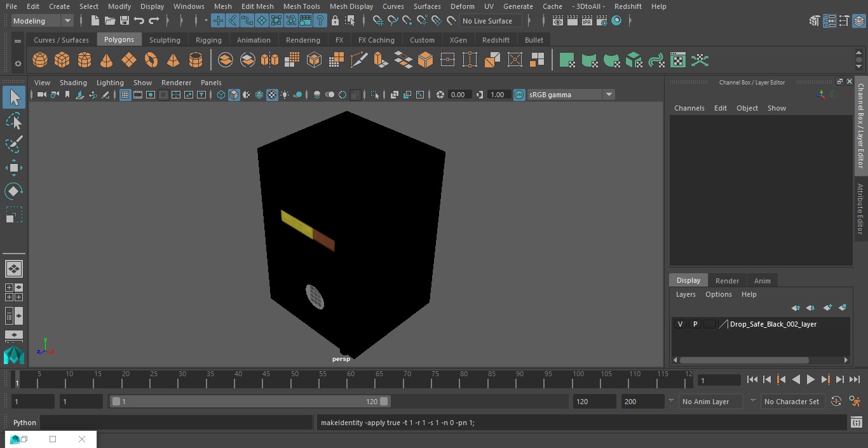Start IPR render
The width and height of the screenshot is (868, 448).
tap(587, 21)
